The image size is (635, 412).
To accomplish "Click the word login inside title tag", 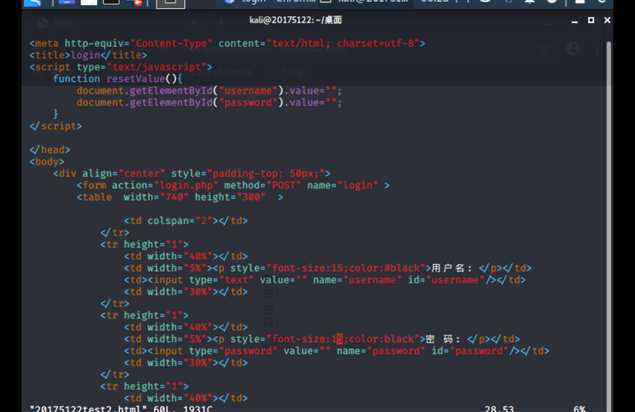I will point(85,55).
